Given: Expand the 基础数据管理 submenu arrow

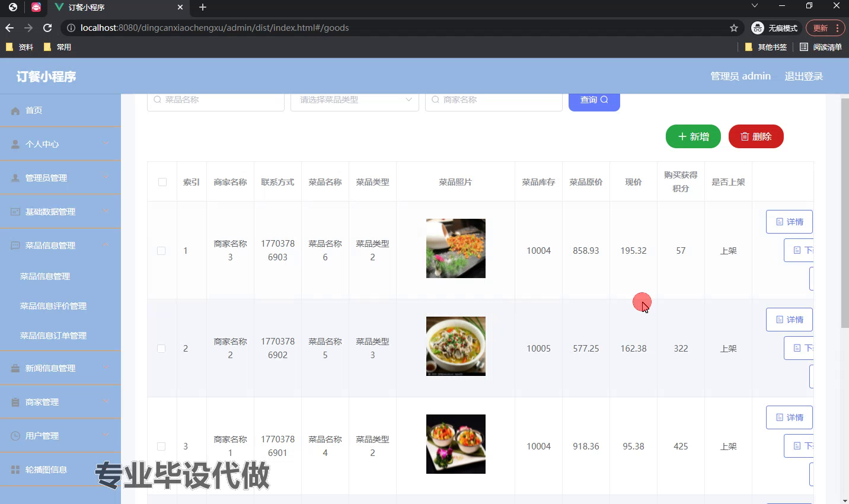Looking at the screenshot, I should pyautogui.click(x=106, y=212).
